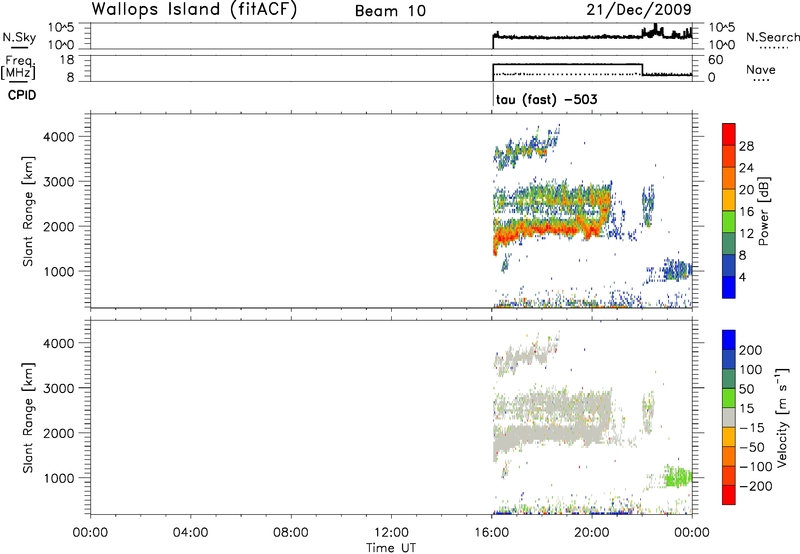
Task: Click the '16' power scale value
Action: coord(746,212)
